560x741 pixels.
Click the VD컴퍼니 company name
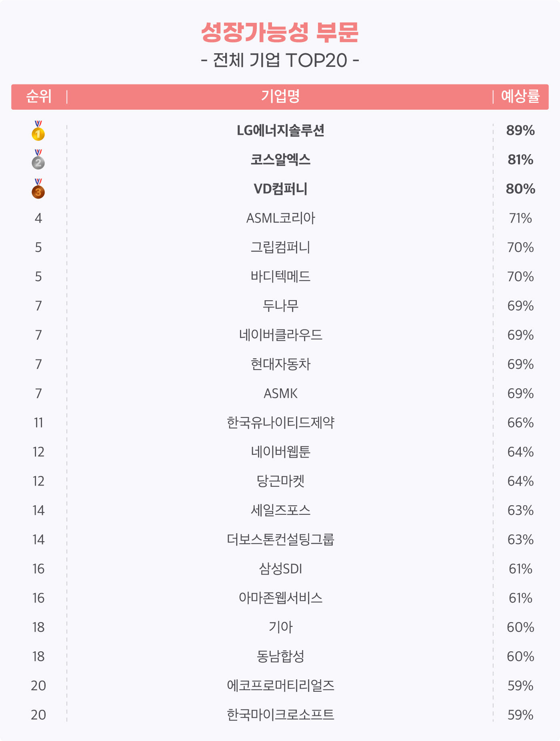[280, 189]
